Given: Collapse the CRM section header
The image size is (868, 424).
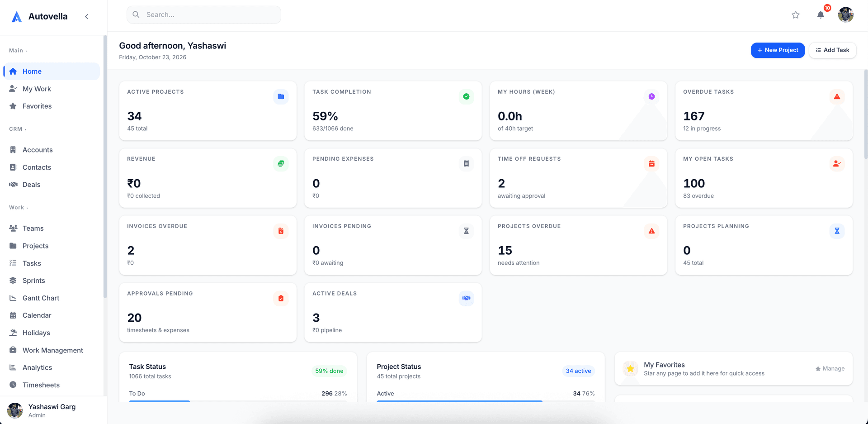Looking at the screenshot, I should (x=18, y=129).
